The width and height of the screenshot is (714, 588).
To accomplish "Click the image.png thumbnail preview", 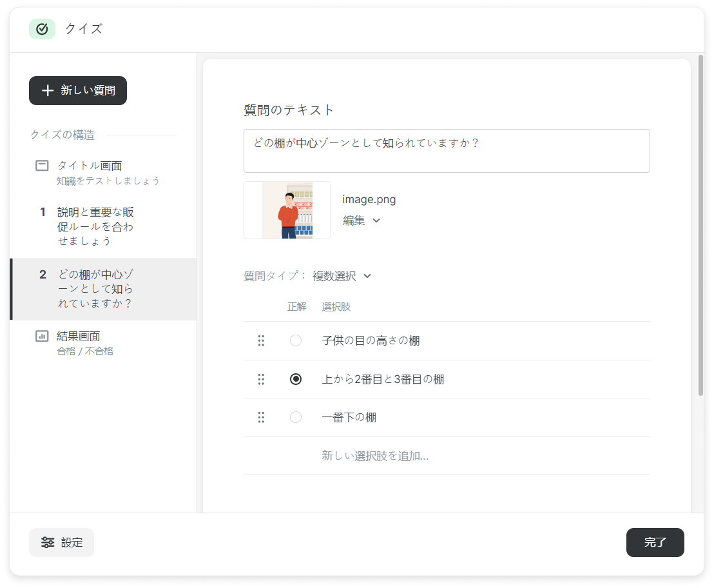I will pyautogui.click(x=287, y=210).
